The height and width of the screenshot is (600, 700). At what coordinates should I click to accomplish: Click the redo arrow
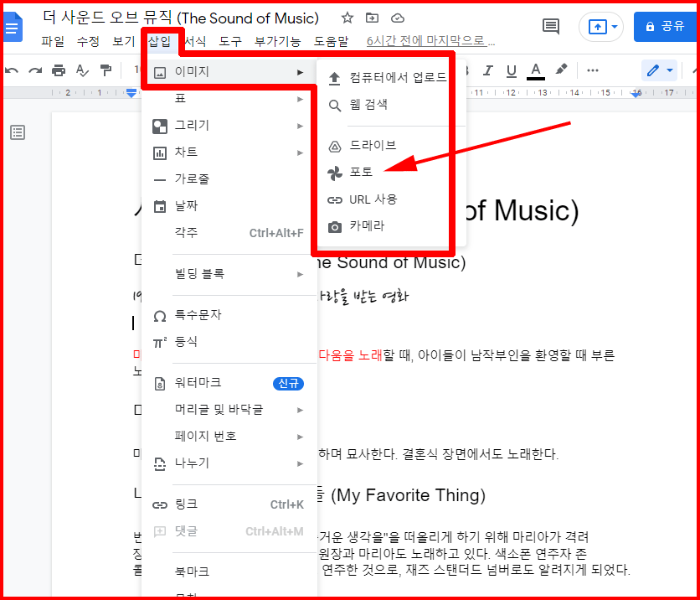[35, 70]
